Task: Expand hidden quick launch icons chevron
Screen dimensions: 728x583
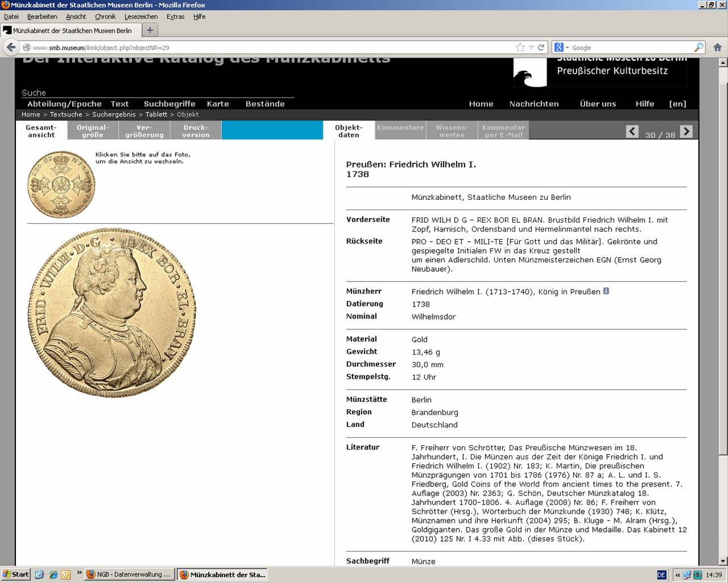Action: click(79, 573)
